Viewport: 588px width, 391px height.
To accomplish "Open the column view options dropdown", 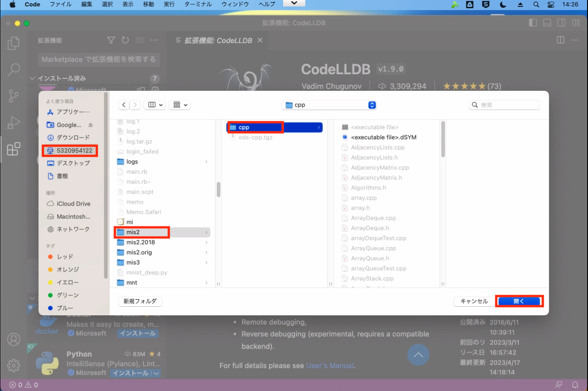I will click(154, 105).
